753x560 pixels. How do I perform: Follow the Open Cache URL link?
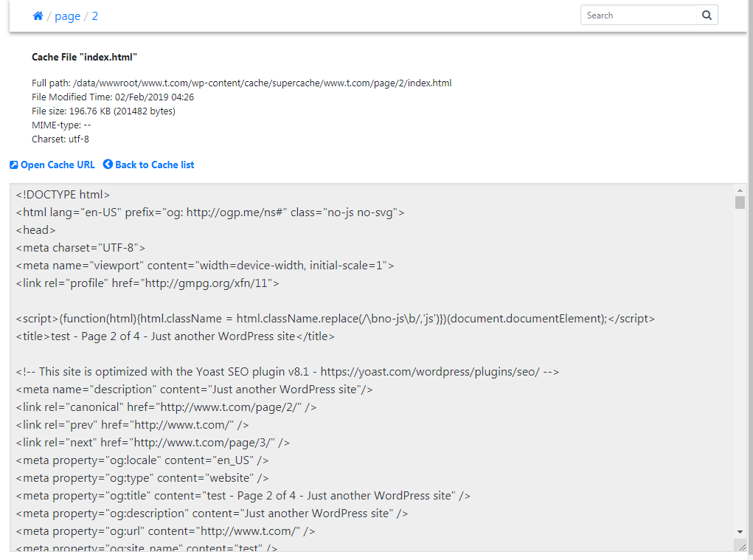coord(52,165)
